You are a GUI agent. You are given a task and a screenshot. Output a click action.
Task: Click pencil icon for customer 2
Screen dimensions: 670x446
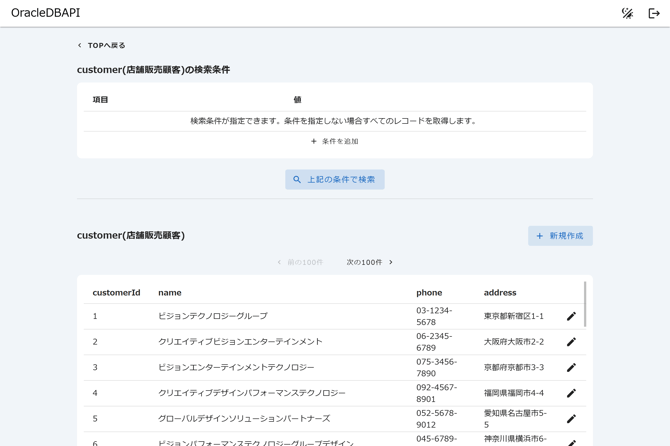coord(571,342)
